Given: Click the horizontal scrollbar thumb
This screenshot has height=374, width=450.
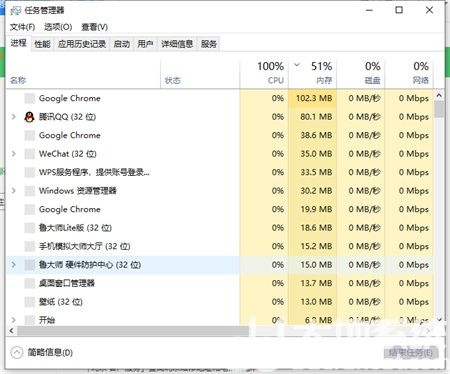Looking at the screenshot, I should pyautogui.click(x=133, y=331).
